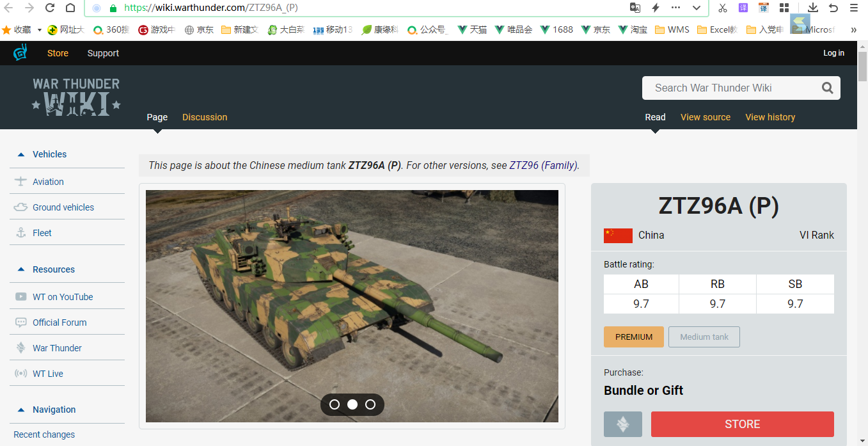
Task: Open the downloads icon
Action: [813, 8]
